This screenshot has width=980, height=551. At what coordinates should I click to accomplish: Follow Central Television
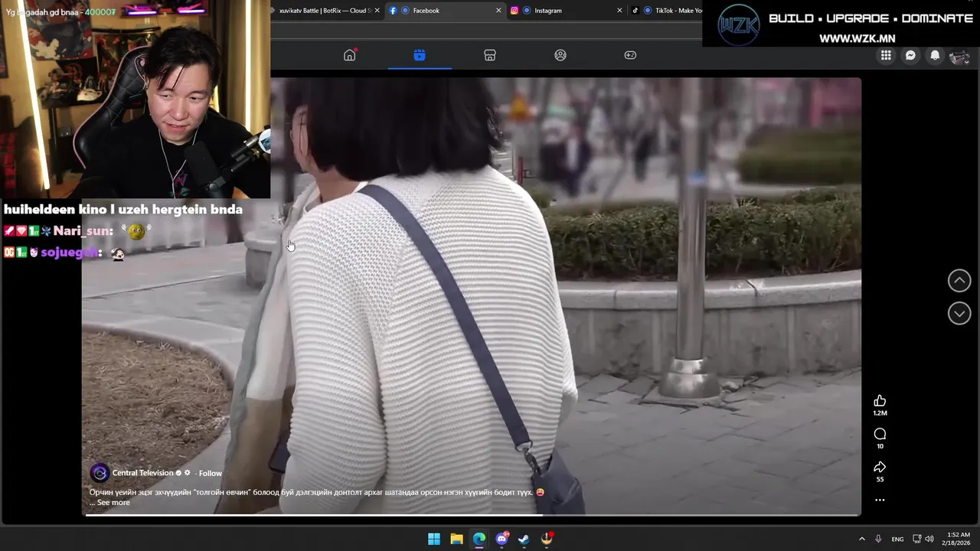click(211, 473)
